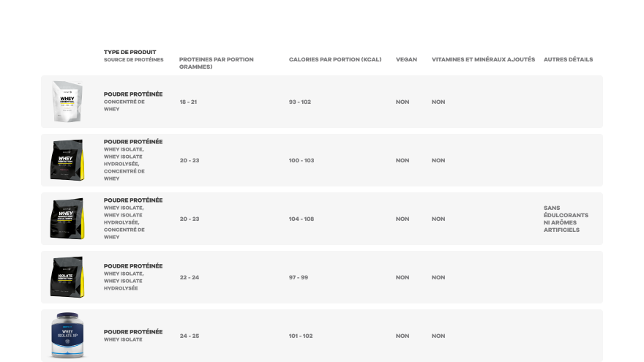Select the 93 - 102 calories value
The width and height of the screenshot is (644, 362).
[300, 102]
